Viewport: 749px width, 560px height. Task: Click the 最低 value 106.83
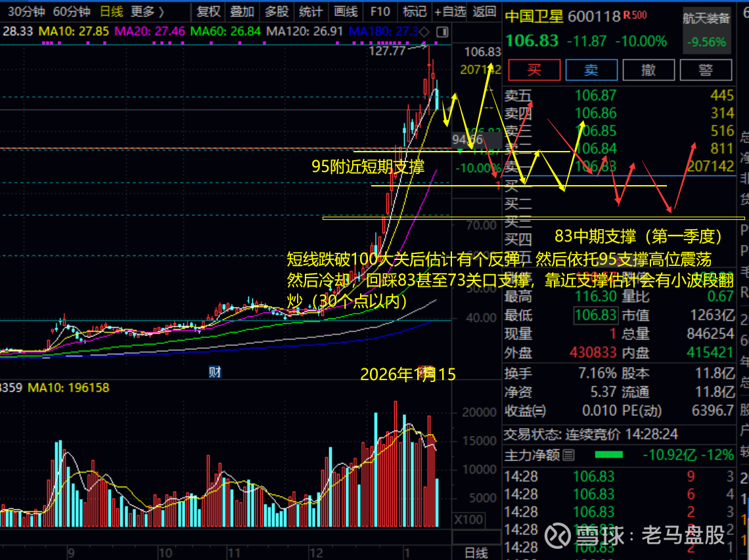pos(596,315)
